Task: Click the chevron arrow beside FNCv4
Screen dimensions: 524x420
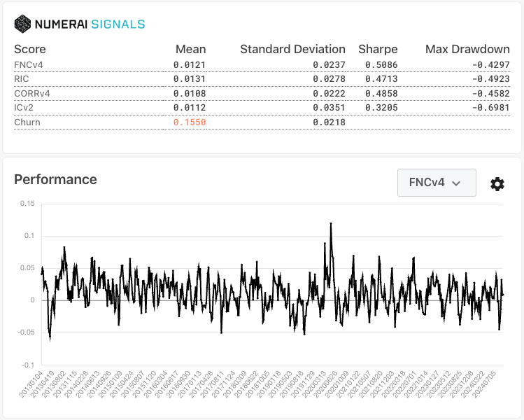Action: point(457,183)
